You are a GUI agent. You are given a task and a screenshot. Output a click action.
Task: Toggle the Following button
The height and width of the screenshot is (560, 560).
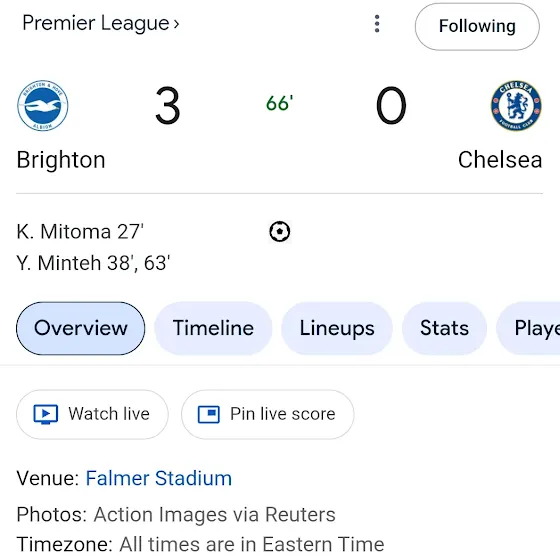point(477,26)
